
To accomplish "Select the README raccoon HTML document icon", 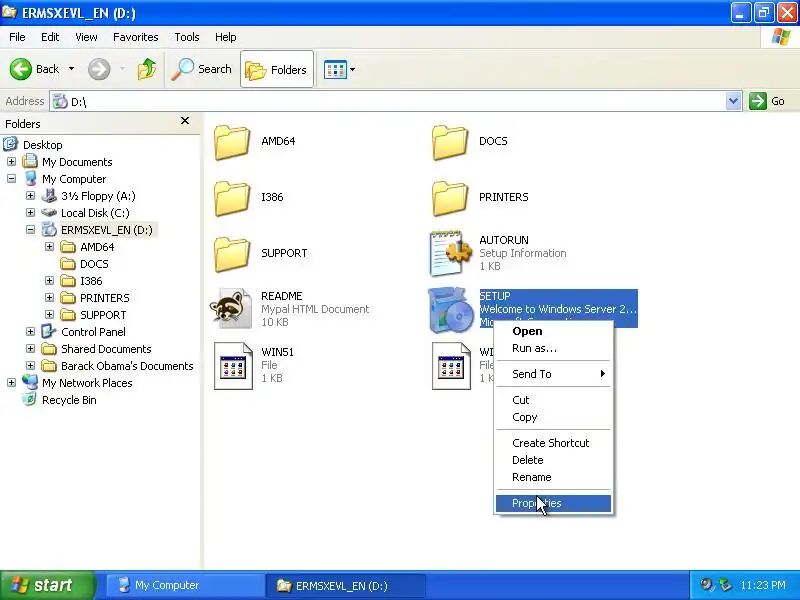I will coord(231,308).
